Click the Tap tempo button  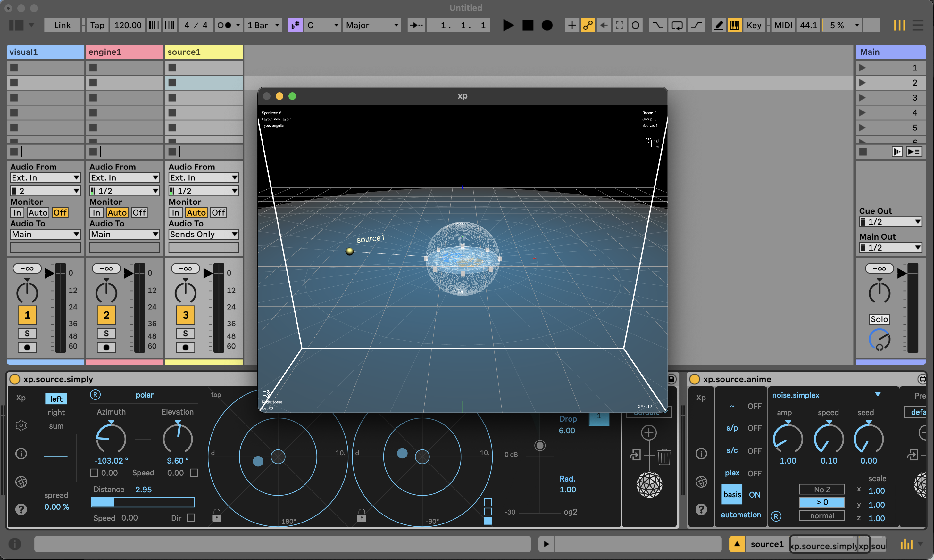click(x=97, y=25)
